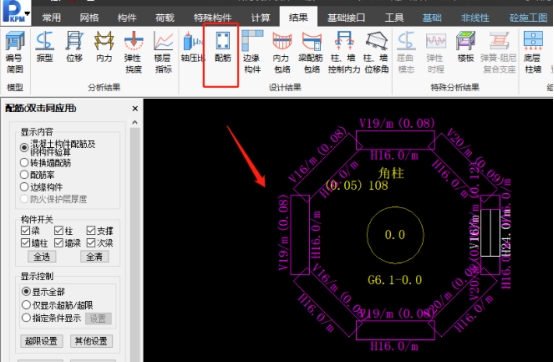Toggle the 墙梁 component checkbox
Screen dimensions: 554x362
coord(59,243)
